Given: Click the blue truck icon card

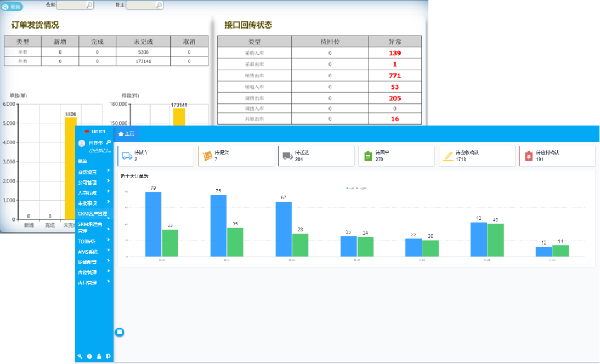Looking at the screenshot, I should click(126, 156).
